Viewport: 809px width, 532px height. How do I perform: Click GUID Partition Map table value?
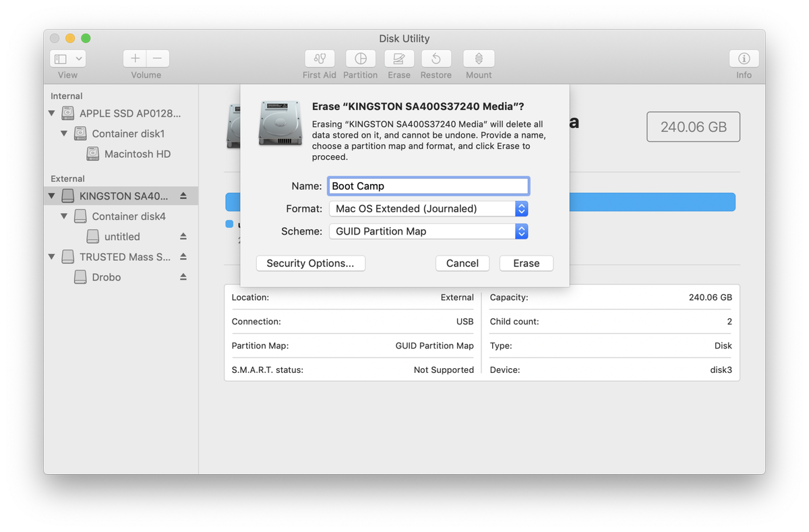[435, 346]
